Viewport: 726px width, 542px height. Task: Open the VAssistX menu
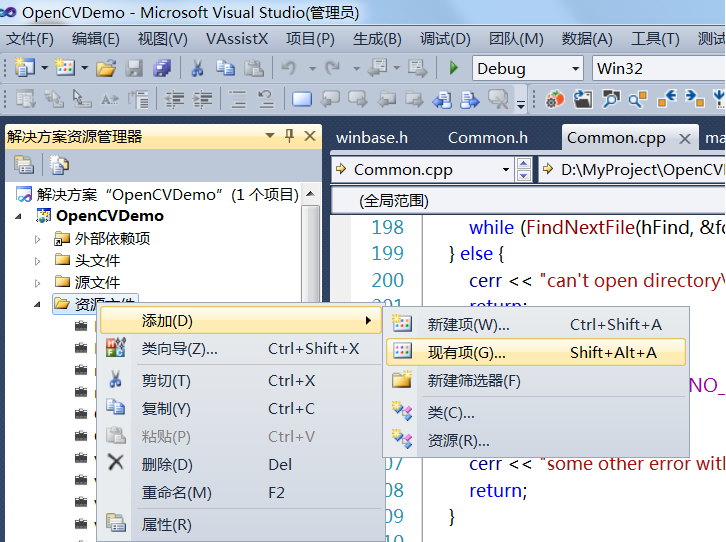[237, 39]
